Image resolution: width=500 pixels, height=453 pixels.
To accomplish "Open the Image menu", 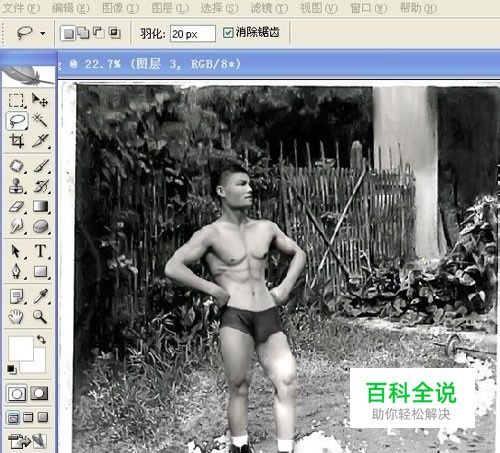I will [121, 8].
